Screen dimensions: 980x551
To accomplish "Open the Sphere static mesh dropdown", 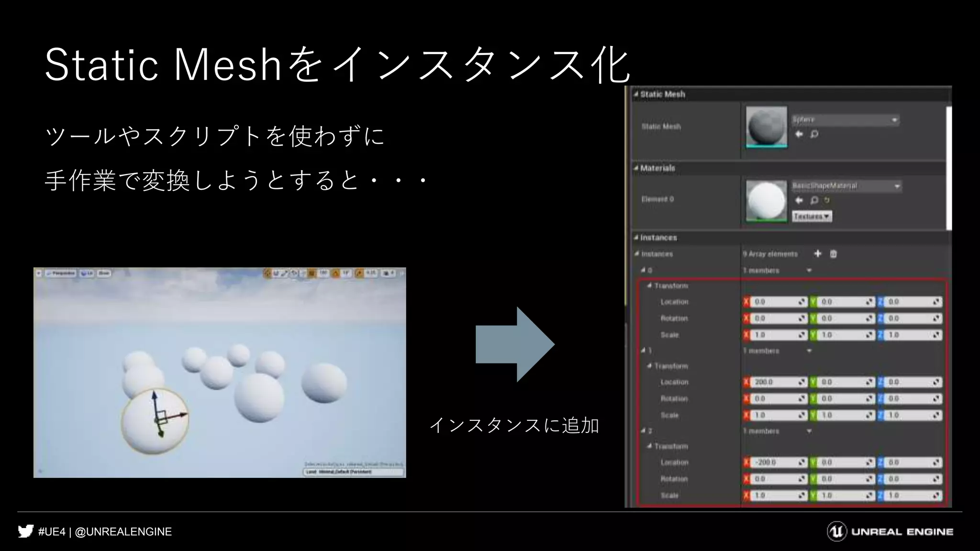I will tap(846, 120).
